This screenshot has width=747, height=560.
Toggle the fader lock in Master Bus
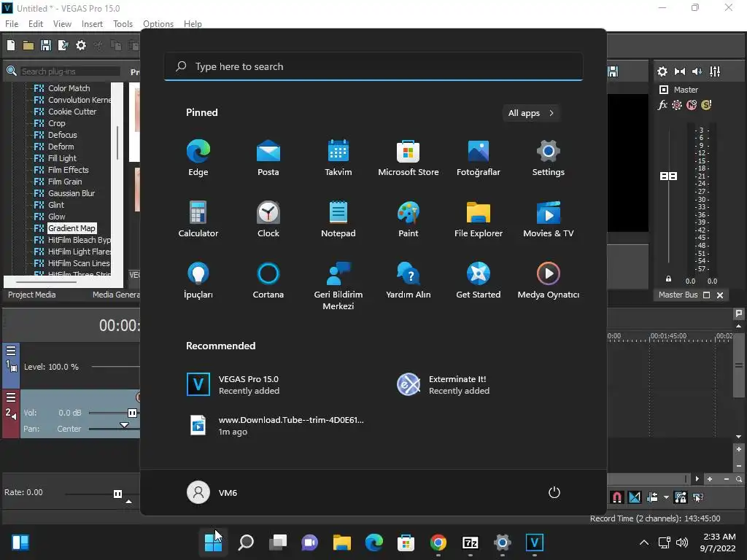(x=668, y=279)
